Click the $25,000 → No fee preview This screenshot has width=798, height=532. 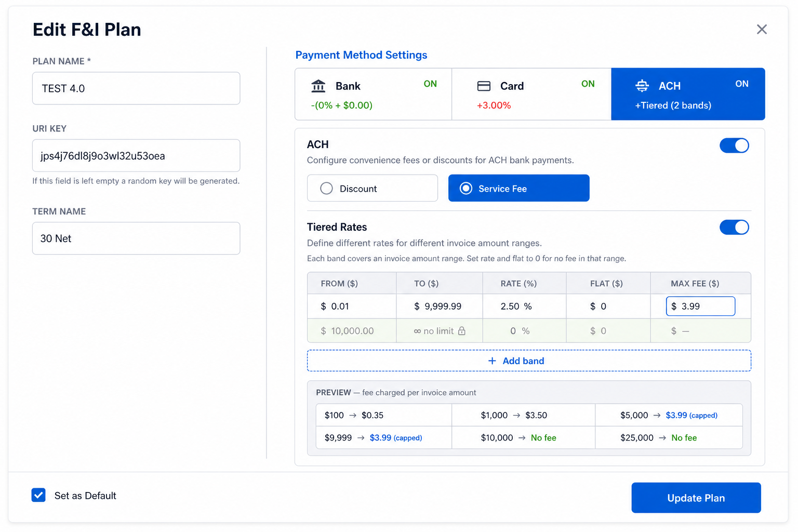tap(669, 437)
